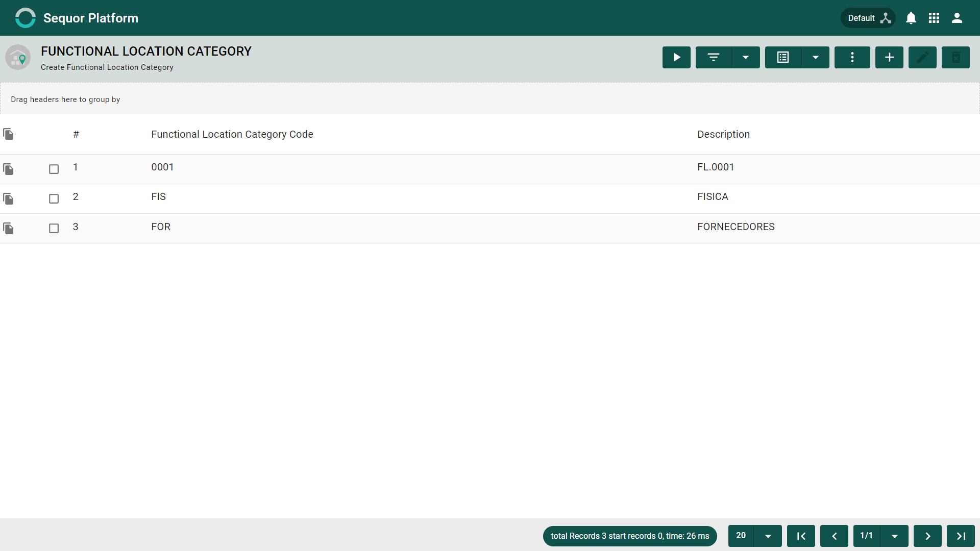Open the filter button
Viewport: 980px width, 551px height.
pos(714,57)
